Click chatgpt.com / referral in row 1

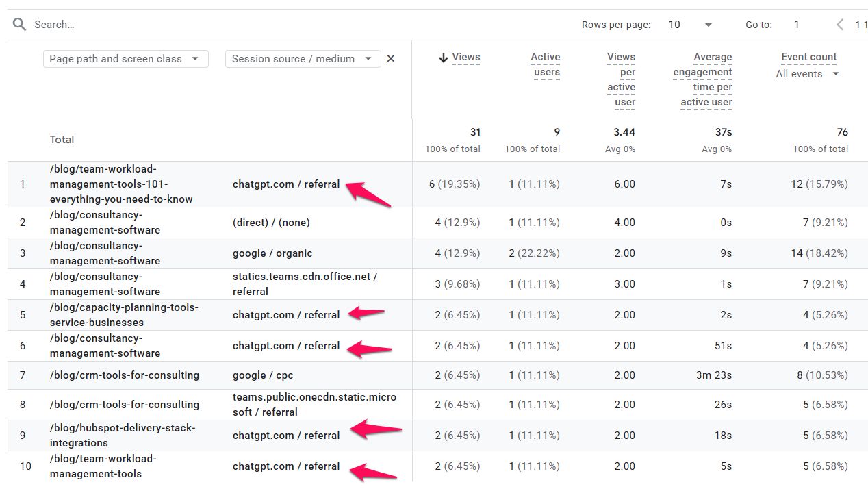point(286,184)
